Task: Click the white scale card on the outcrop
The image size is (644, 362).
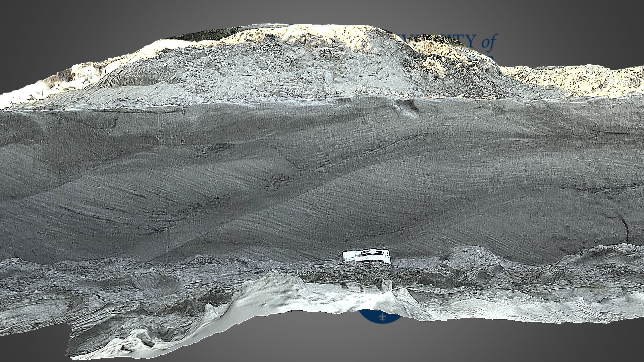Action: click(367, 256)
